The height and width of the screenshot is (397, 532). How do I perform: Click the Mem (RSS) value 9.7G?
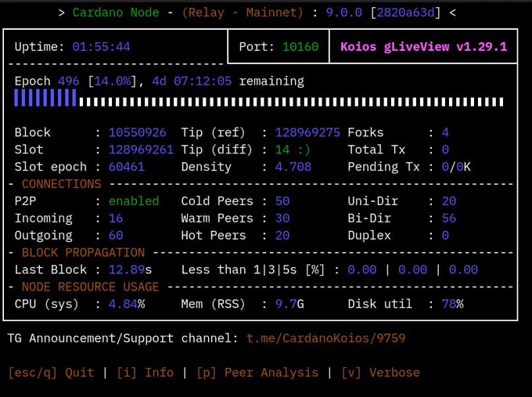289,304
